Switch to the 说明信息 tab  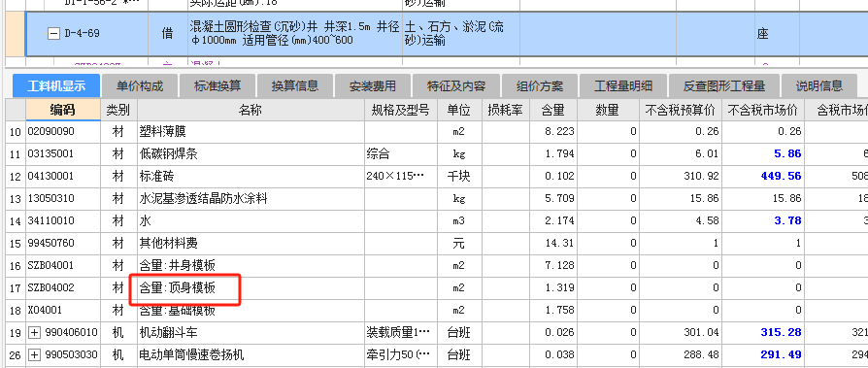(819, 85)
